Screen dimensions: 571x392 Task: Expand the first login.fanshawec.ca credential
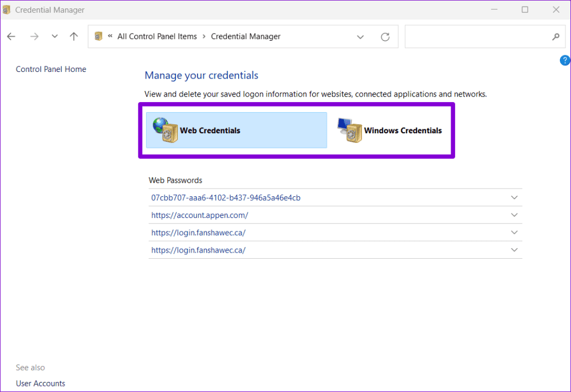tap(514, 232)
